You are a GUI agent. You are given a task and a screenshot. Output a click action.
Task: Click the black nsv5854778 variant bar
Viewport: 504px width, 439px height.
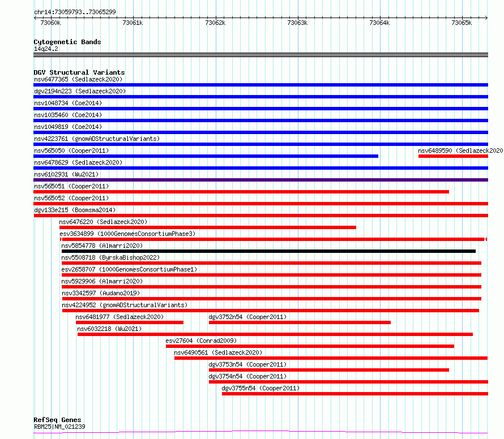(268, 251)
